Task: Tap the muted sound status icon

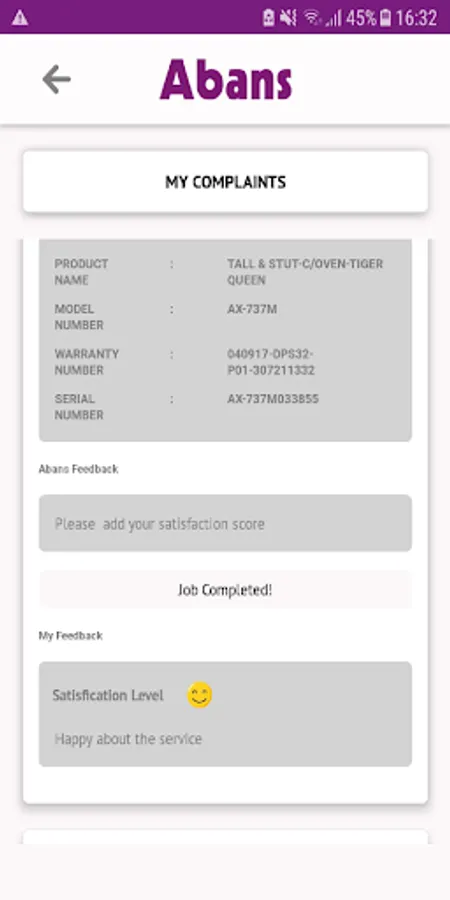Action: point(288,18)
